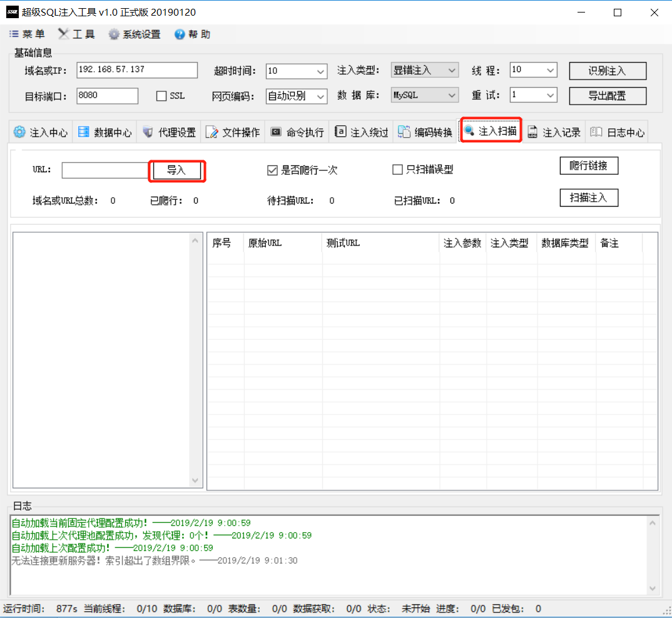This screenshot has height=618, width=672.
Task: Click the 注入中心 tab gear icon
Action: coord(19,132)
